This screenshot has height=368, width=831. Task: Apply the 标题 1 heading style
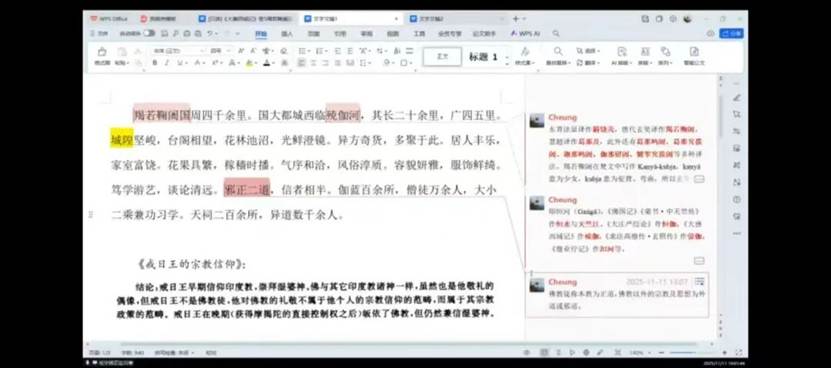[483, 57]
